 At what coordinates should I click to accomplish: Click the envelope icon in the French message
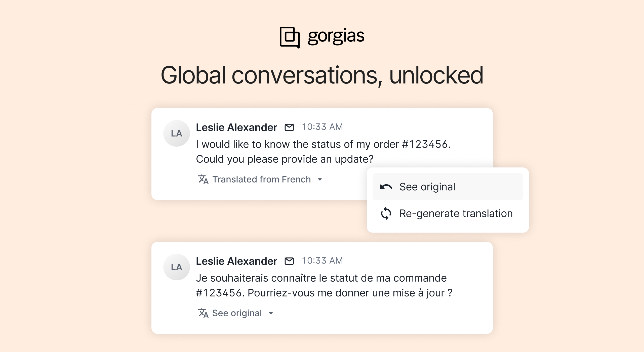pyautogui.click(x=289, y=261)
